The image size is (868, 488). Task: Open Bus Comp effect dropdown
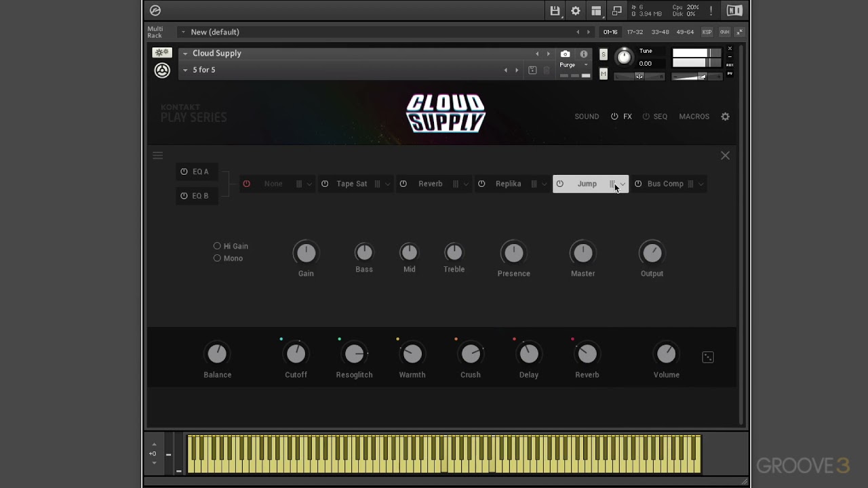[x=701, y=184]
